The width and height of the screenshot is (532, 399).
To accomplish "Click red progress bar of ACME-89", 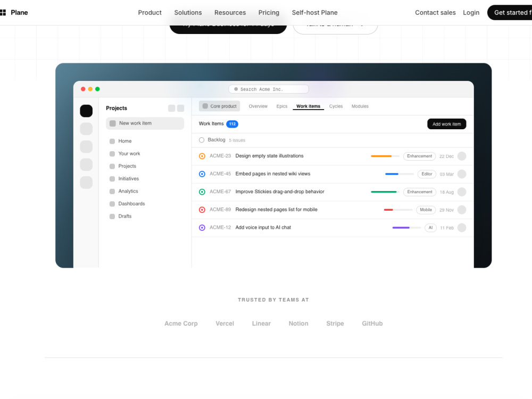I will [398, 210].
